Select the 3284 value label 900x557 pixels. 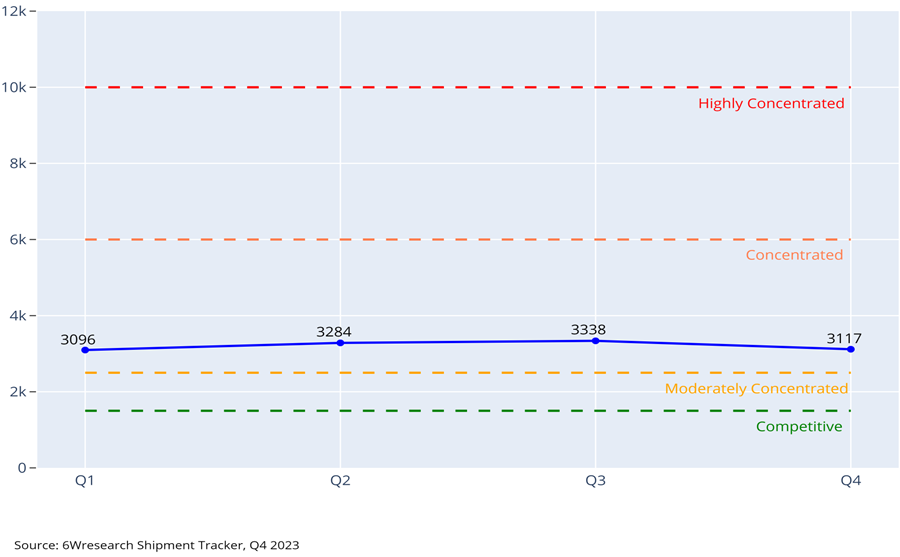click(x=334, y=332)
